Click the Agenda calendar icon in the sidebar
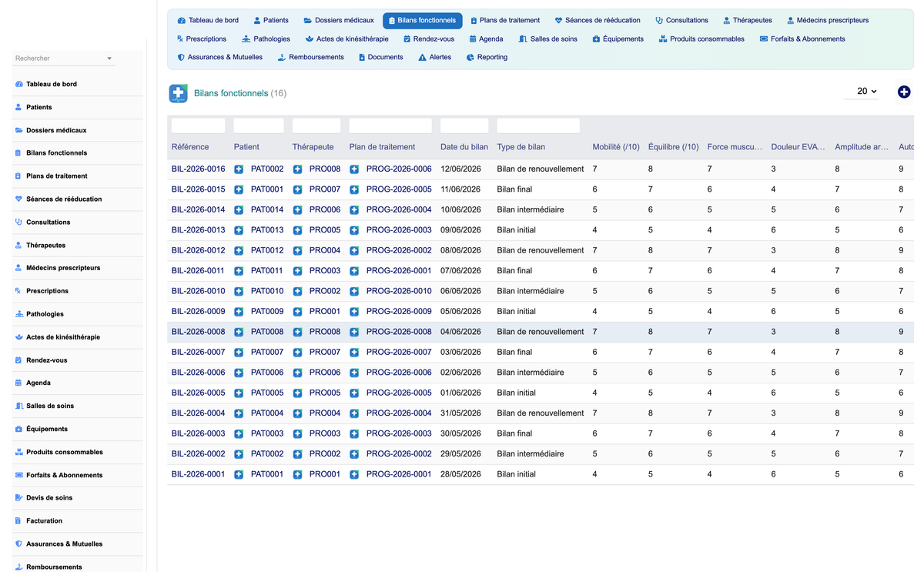Viewport: 924px width, 572px height. [x=18, y=383]
